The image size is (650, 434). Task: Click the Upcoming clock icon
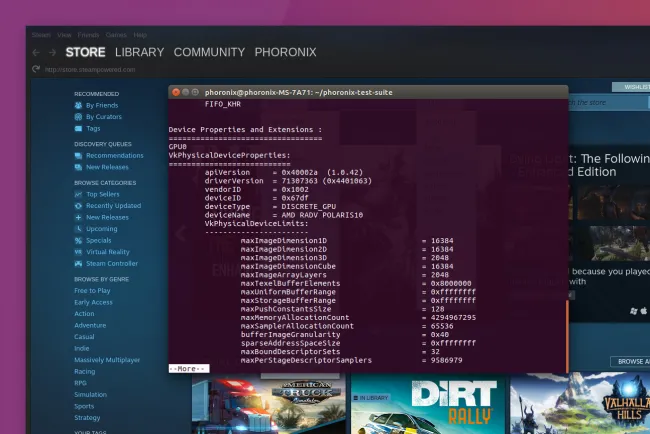click(78, 229)
